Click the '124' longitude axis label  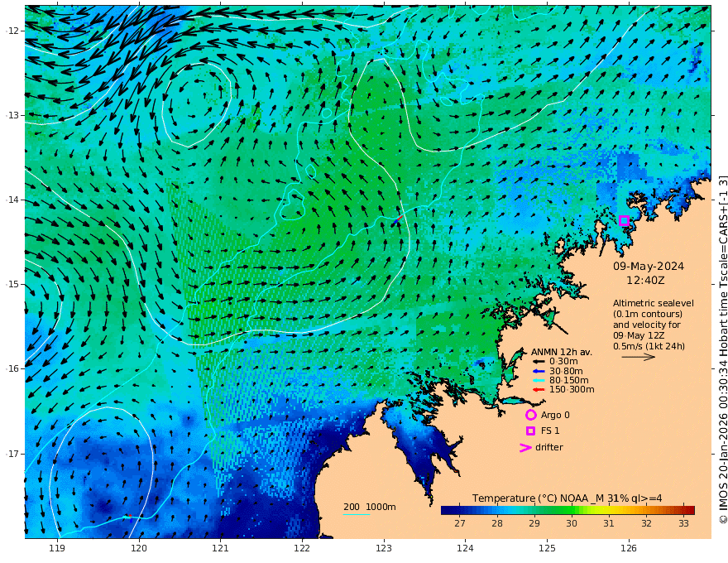(466, 549)
